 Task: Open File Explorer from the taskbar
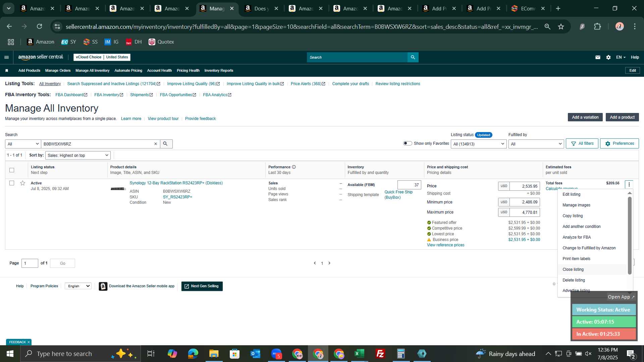[214, 354]
